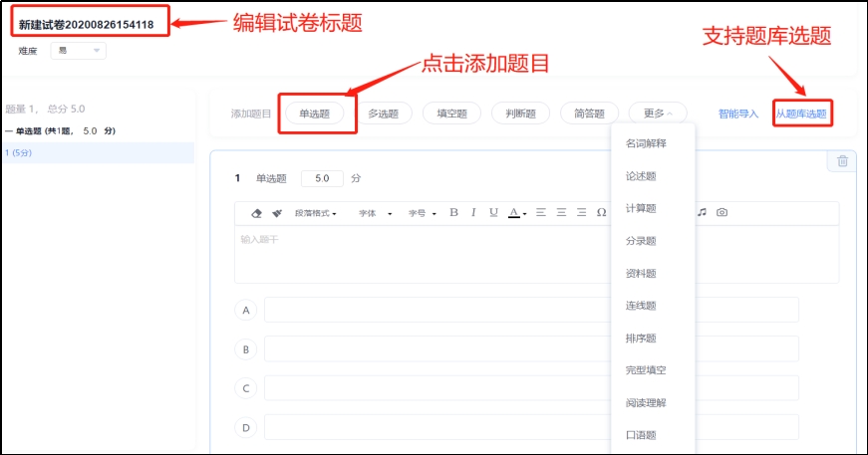Click the 题量 1, 总分 5.0 summary
This screenshot has width=868, height=455.
46,109
